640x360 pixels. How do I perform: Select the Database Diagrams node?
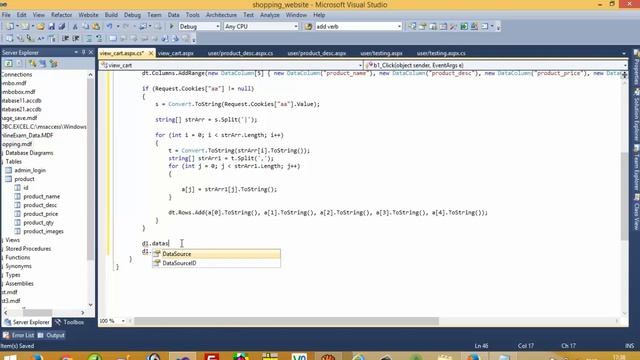[x=29, y=153]
